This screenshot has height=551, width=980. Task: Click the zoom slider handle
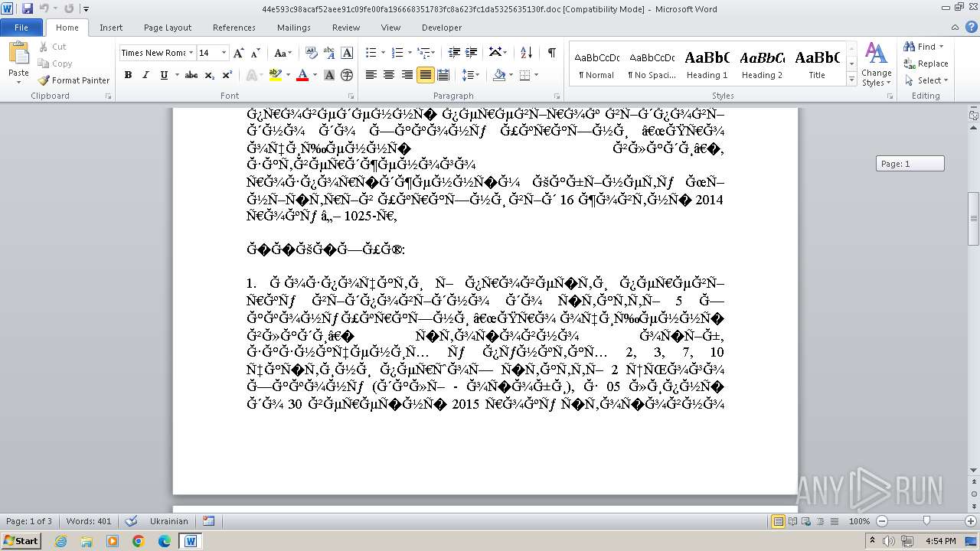[926, 521]
